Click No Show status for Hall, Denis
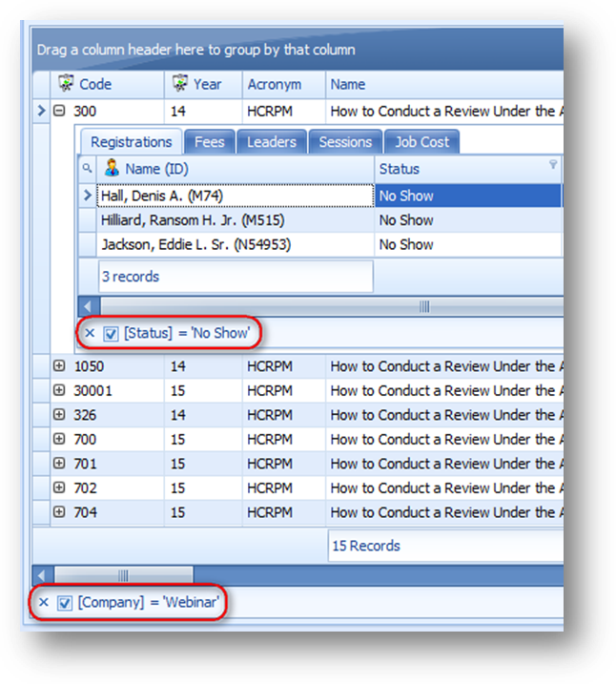 click(468, 196)
